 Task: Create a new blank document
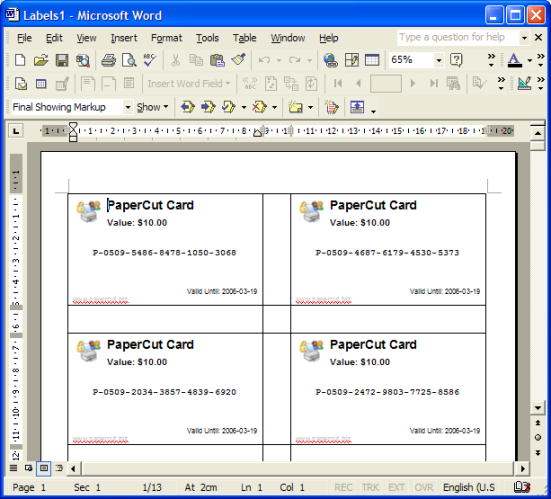(20, 60)
